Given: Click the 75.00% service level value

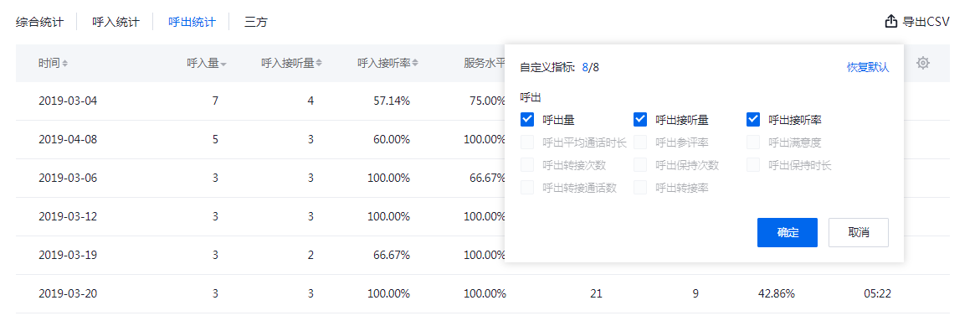Looking at the screenshot, I should 488,101.
